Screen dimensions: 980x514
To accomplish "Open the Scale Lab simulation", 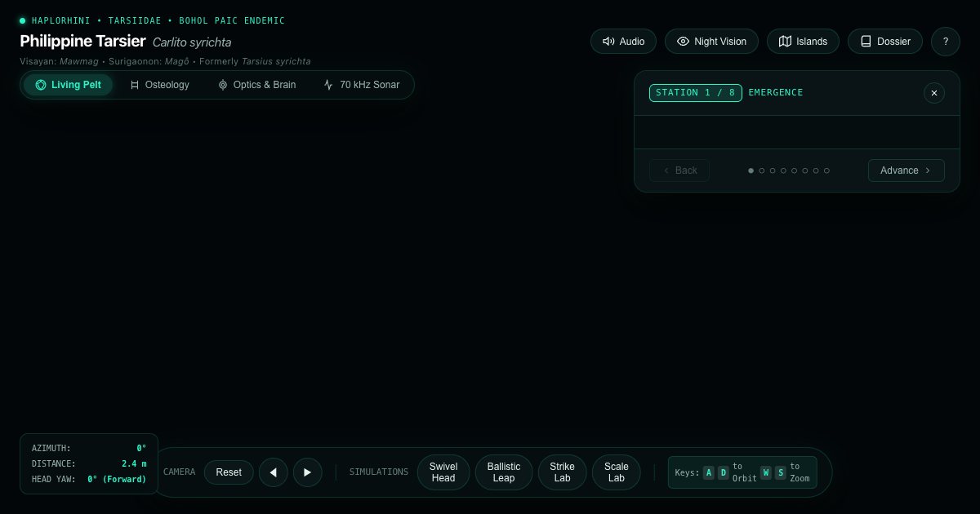I will pyautogui.click(x=617, y=472).
